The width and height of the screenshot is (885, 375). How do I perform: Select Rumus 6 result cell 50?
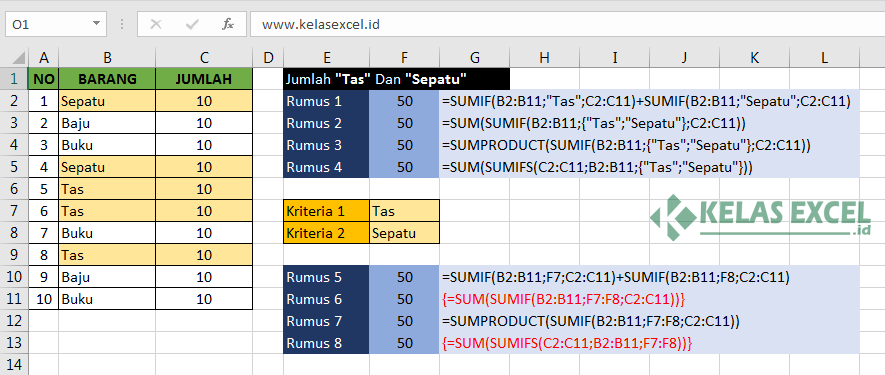pyautogui.click(x=404, y=299)
